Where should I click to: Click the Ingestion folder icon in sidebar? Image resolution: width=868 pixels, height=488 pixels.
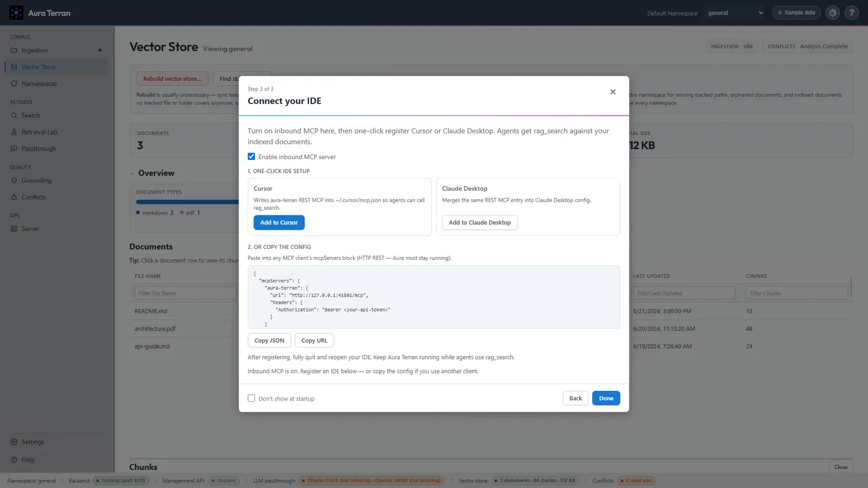coord(14,50)
